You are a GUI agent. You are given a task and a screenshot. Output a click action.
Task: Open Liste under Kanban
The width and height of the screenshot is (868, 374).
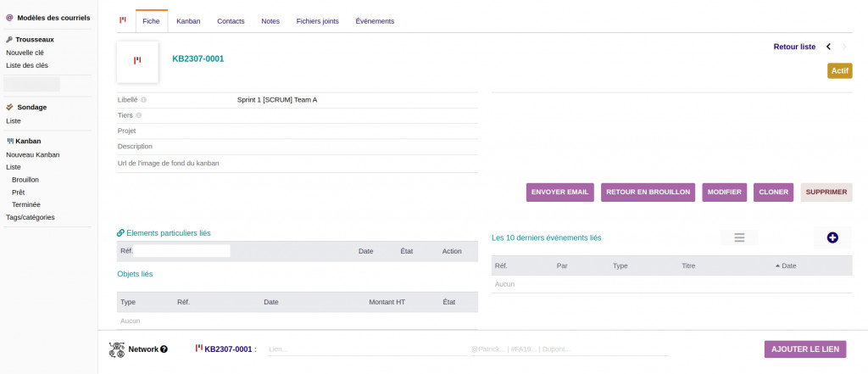tap(14, 167)
